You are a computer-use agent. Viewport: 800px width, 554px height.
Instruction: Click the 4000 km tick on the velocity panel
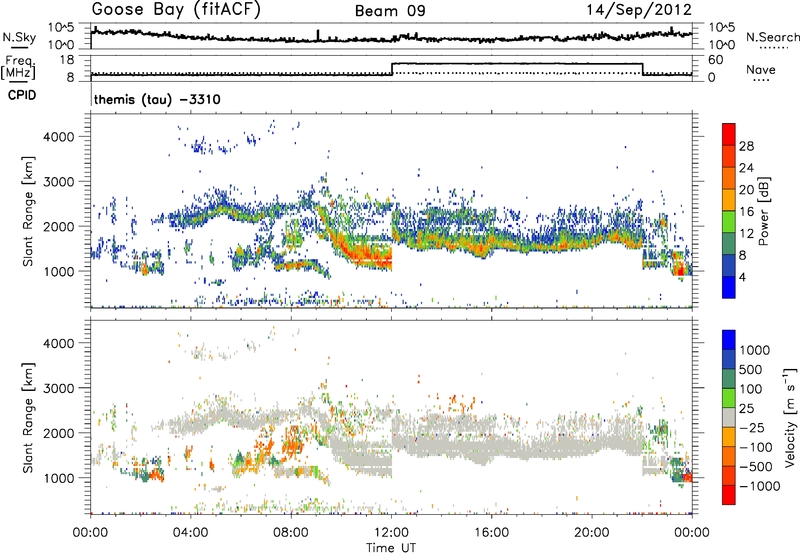click(x=59, y=343)
